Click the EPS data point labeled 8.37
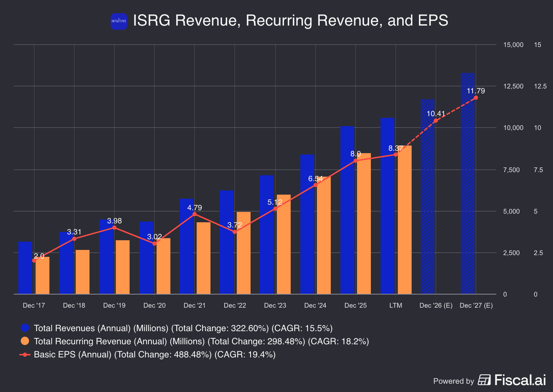This screenshot has width=553, height=392. [x=396, y=155]
